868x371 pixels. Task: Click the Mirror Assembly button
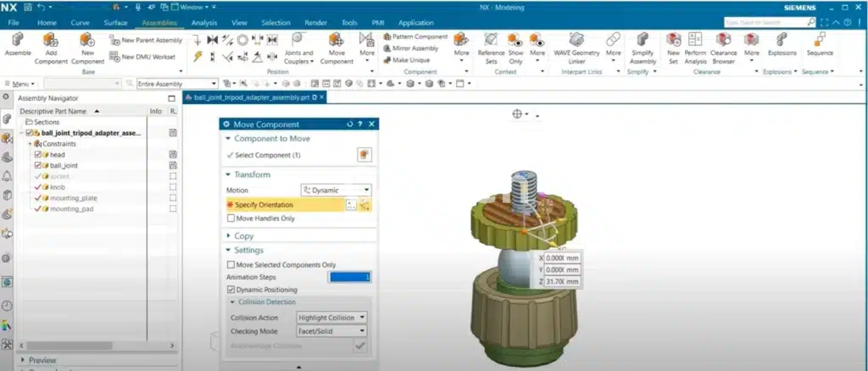411,48
